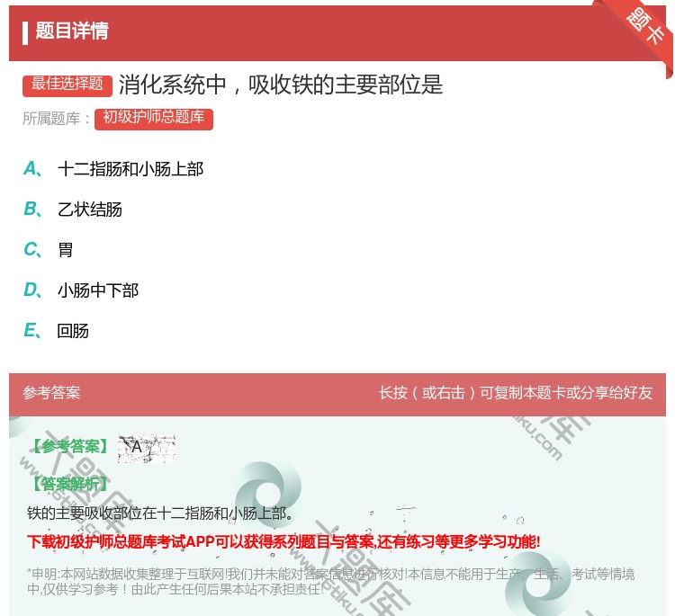Select option A 十二指肠和小肠上部
675x616 pixels.
coord(113,169)
